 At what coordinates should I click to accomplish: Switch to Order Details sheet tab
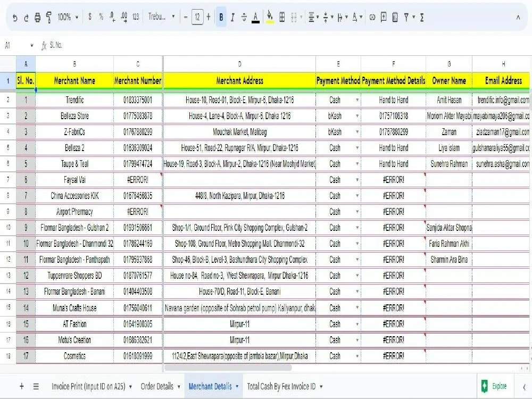point(157,386)
